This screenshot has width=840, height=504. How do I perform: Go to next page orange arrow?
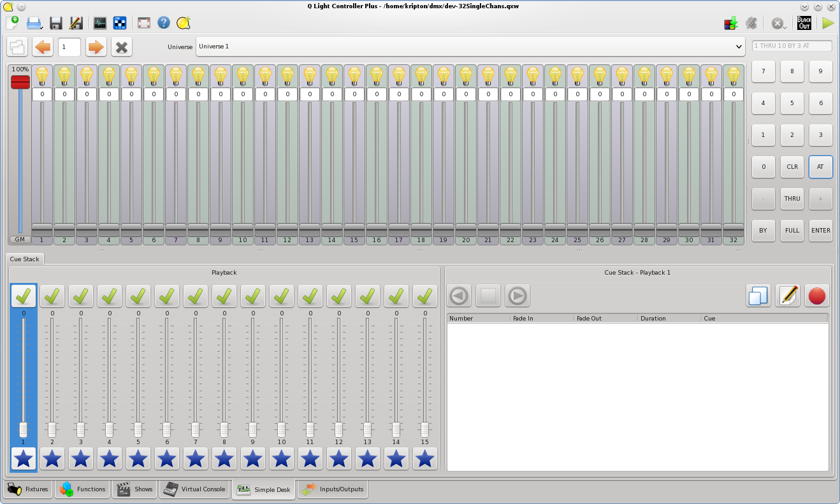[96, 47]
